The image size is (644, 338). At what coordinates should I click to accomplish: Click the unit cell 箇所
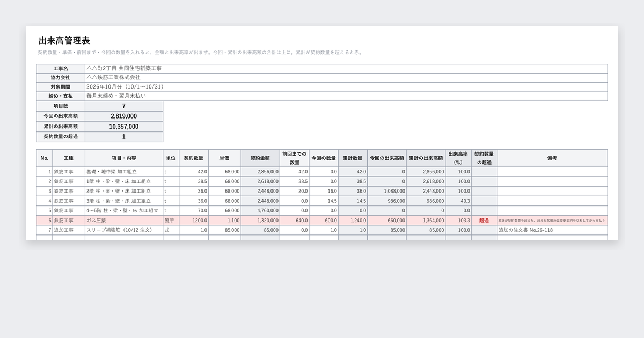pyautogui.click(x=171, y=220)
